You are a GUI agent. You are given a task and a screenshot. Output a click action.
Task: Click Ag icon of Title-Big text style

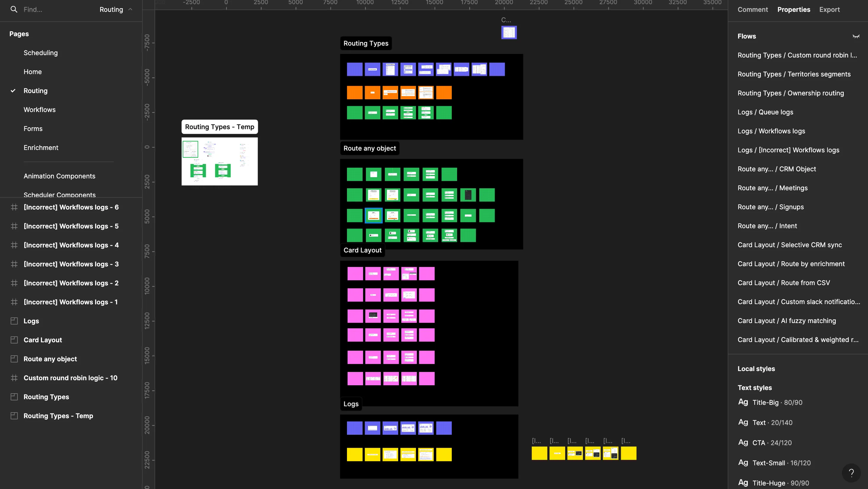(x=743, y=402)
